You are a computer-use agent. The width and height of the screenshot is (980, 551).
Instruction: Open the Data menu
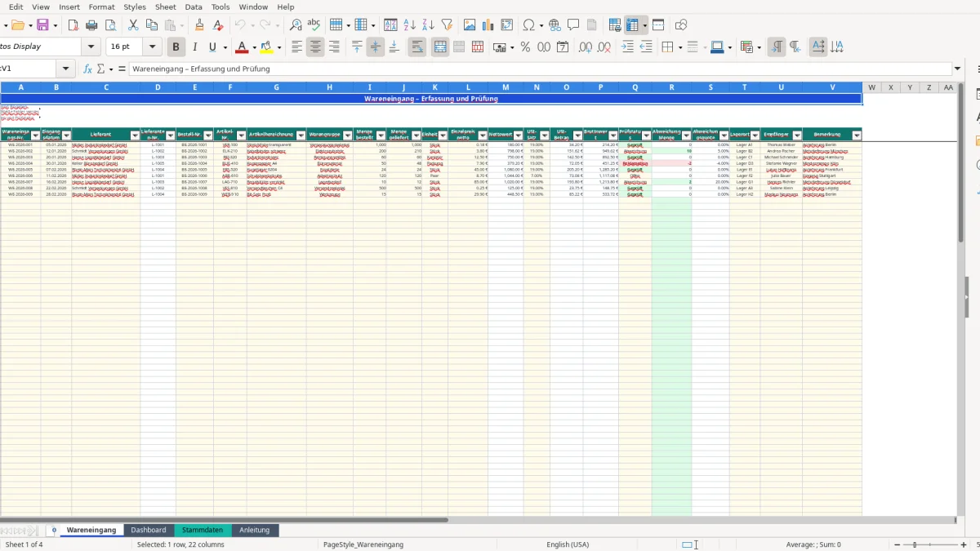[194, 7]
